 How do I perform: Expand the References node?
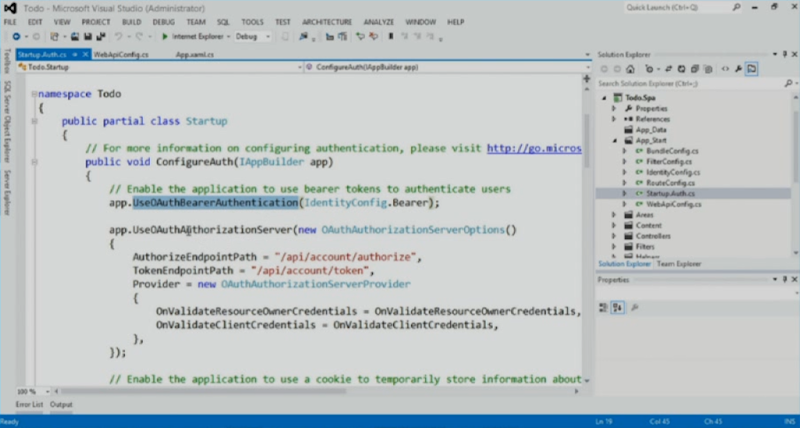614,119
